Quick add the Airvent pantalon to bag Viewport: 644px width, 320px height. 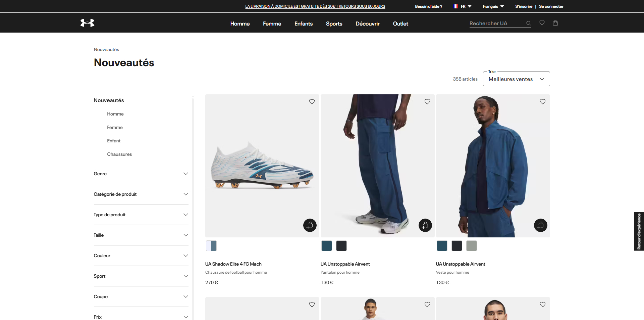click(x=425, y=225)
